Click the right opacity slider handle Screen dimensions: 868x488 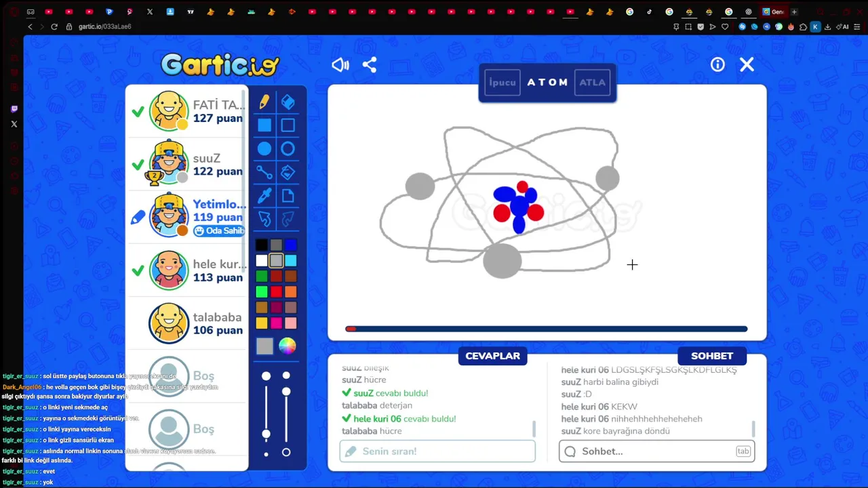(x=286, y=392)
